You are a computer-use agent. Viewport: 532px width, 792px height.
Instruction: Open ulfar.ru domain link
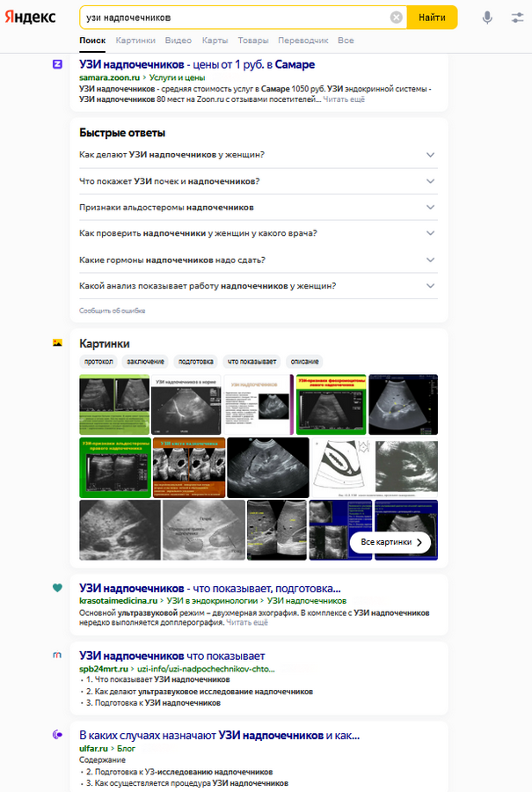tap(93, 749)
